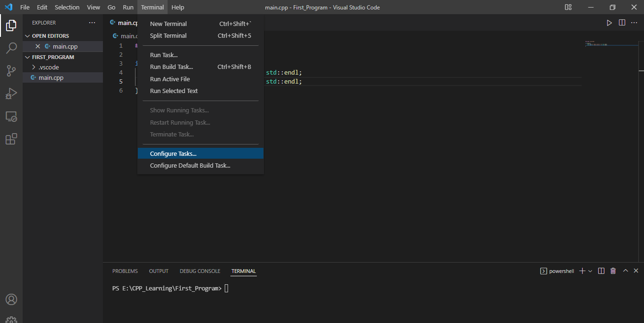The width and height of the screenshot is (644, 323).
Task: Select the Source Control icon
Action: 11,70
